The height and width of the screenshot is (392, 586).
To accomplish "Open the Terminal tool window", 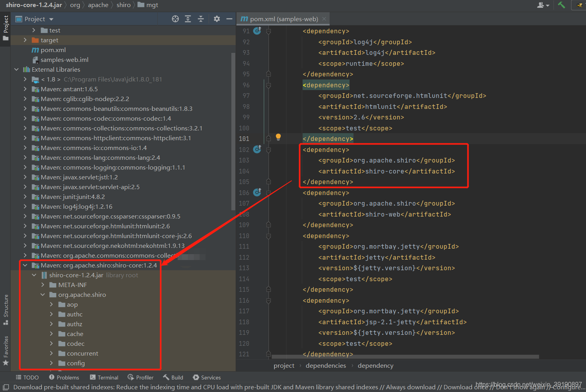I will pyautogui.click(x=104, y=378).
